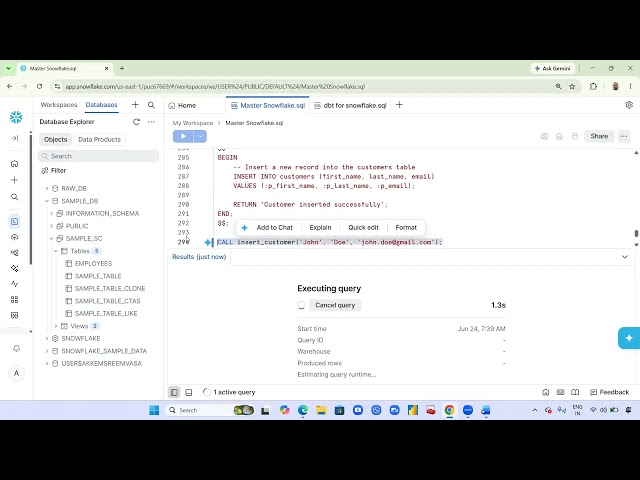Image resolution: width=640 pixels, height=480 pixels.
Task: Click 1 active query indicator
Action: [x=229, y=392]
